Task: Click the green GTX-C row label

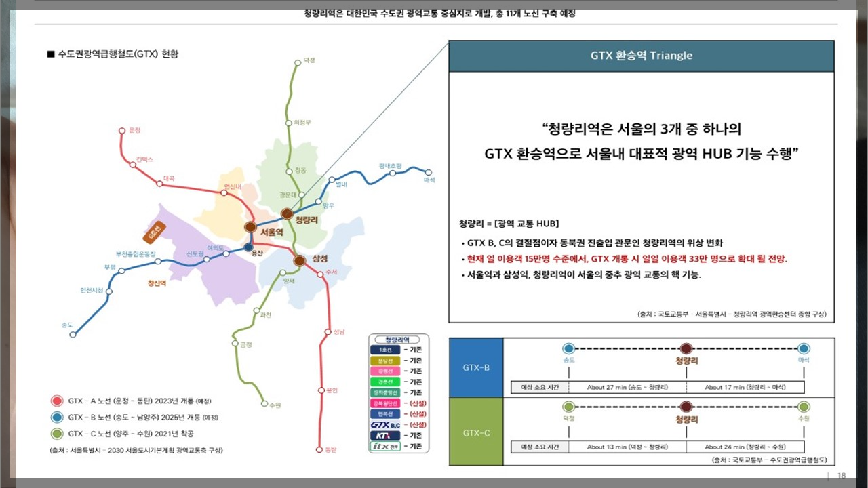Action: click(x=476, y=432)
